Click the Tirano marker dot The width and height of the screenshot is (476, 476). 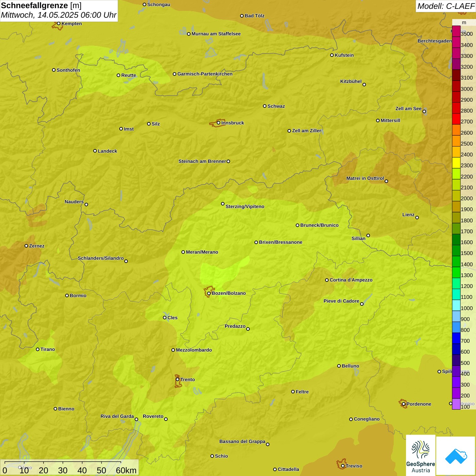(x=38, y=349)
